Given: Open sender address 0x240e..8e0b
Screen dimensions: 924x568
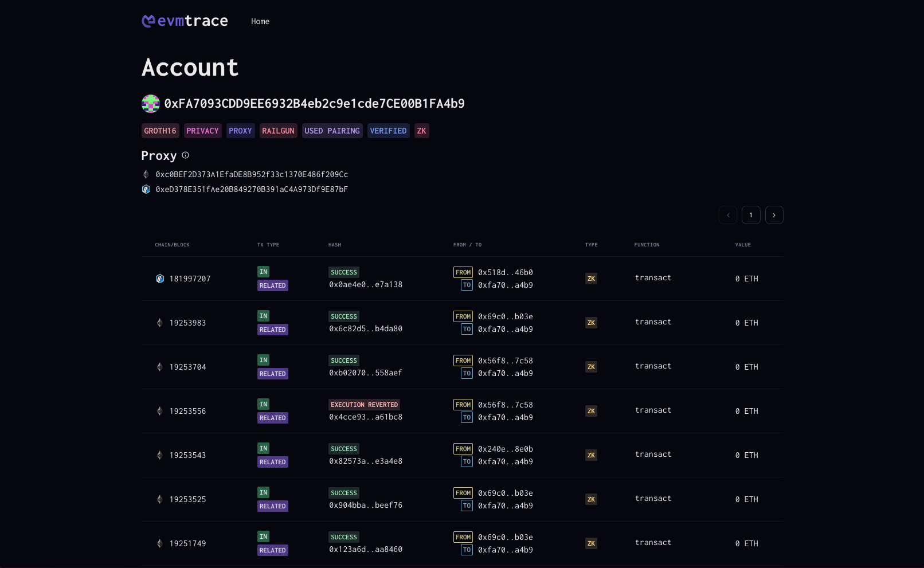Looking at the screenshot, I should coord(506,449).
